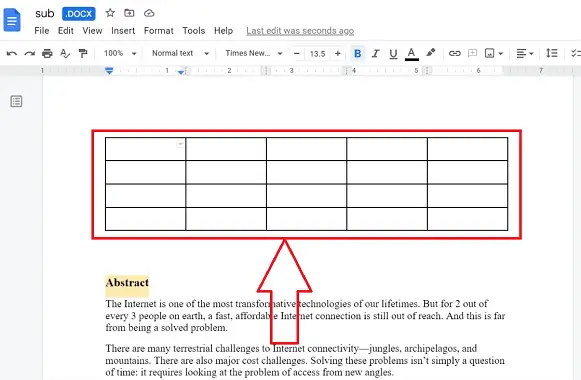The height and width of the screenshot is (380, 581).
Task: Open the Format menu
Action: [159, 31]
